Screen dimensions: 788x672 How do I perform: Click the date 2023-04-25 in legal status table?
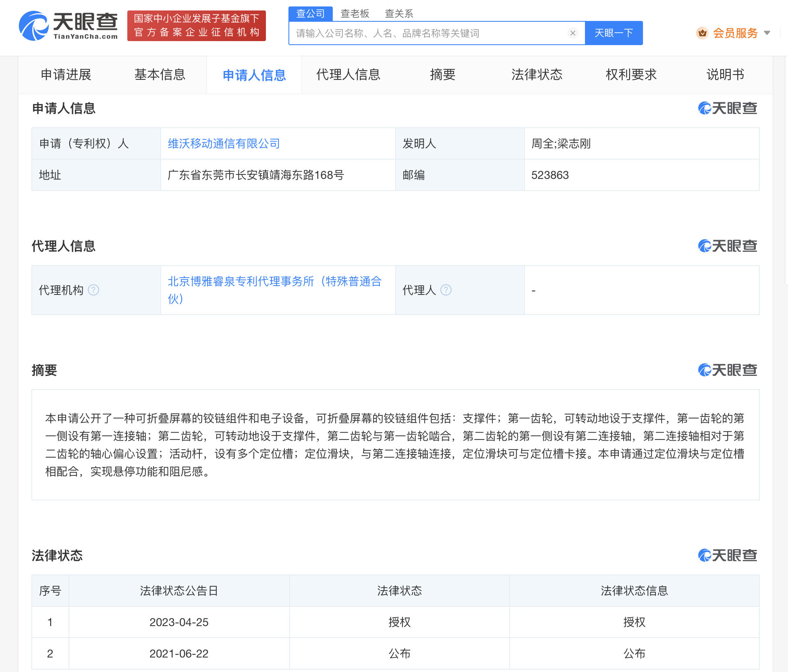[179, 622]
